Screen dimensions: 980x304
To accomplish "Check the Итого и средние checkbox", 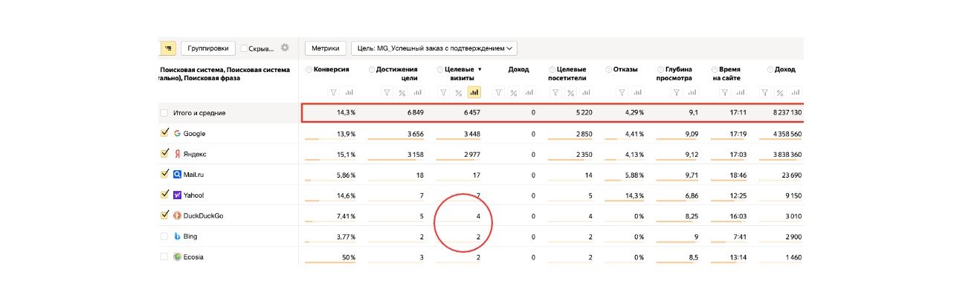I will click(164, 113).
